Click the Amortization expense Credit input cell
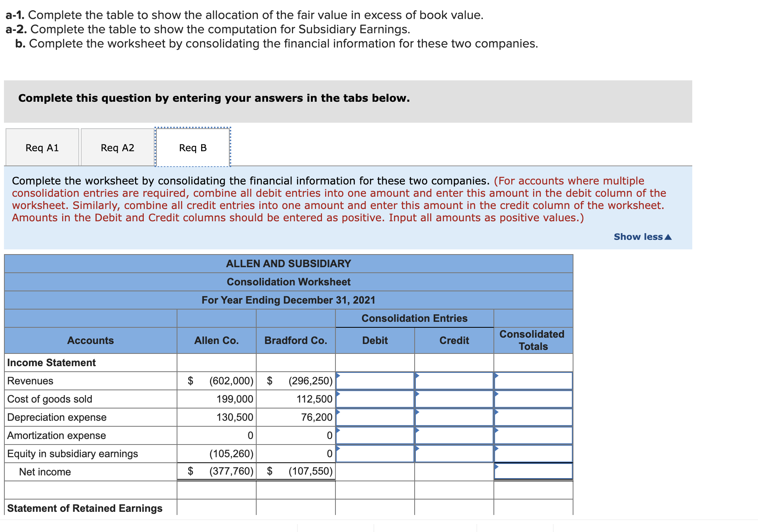 [x=453, y=435]
